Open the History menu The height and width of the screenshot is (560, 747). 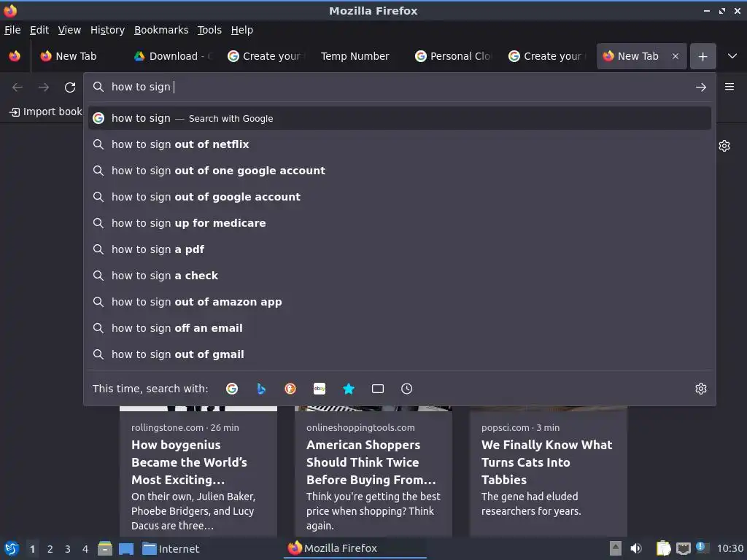click(107, 30)
